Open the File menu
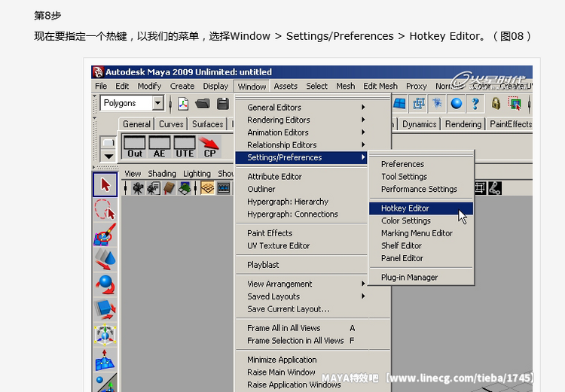This screenshot has height=392, width=565. pyautogui.click(x=101, y=87)
